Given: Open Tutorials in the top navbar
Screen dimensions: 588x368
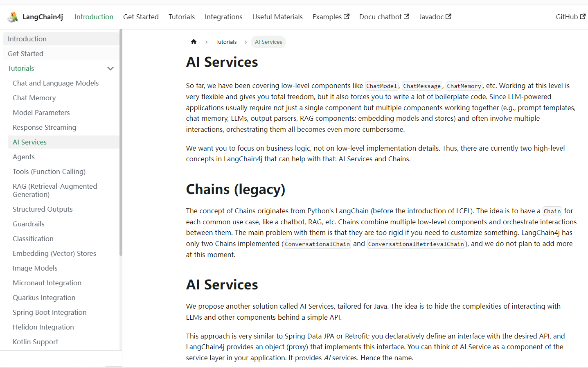Looking at the screenshot, I should pyautogui.click(x=182, y=17).
